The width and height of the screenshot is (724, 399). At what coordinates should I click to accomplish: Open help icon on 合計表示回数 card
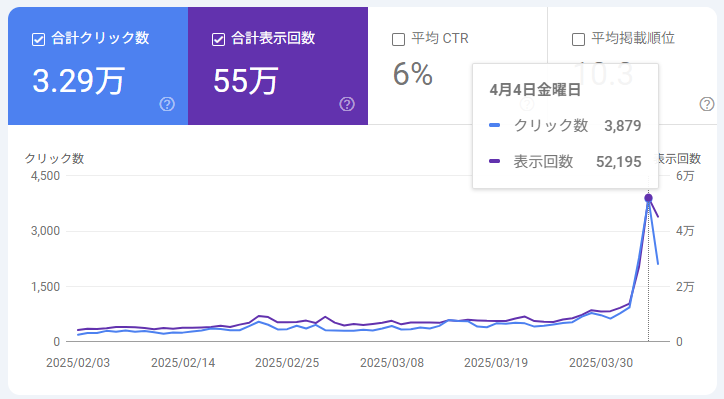347,104
